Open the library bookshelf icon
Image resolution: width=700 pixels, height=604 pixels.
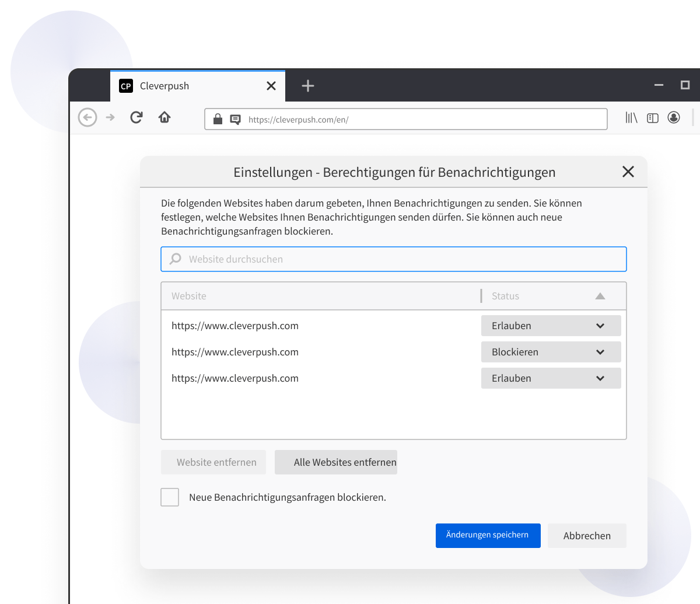pos(631,118)
